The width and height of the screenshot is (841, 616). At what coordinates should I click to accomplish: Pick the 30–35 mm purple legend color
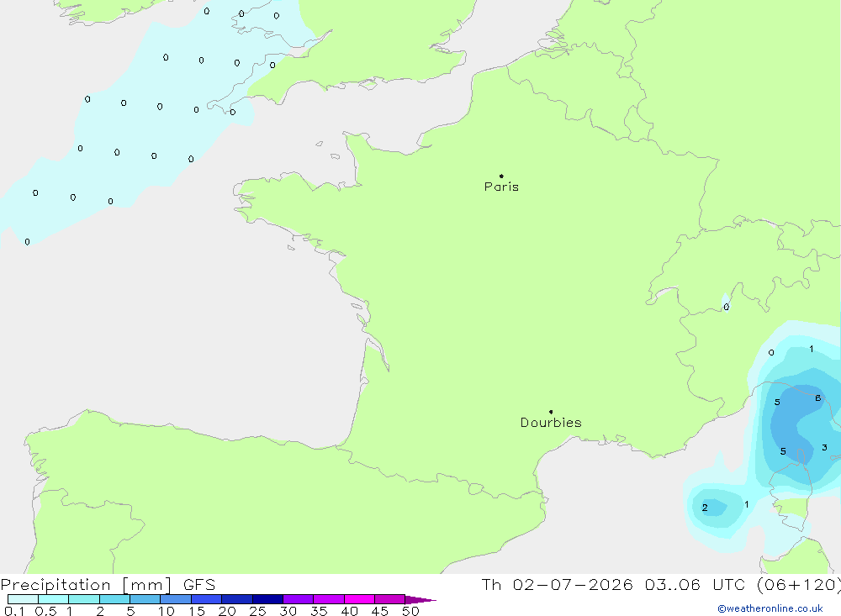click(299, 599)
